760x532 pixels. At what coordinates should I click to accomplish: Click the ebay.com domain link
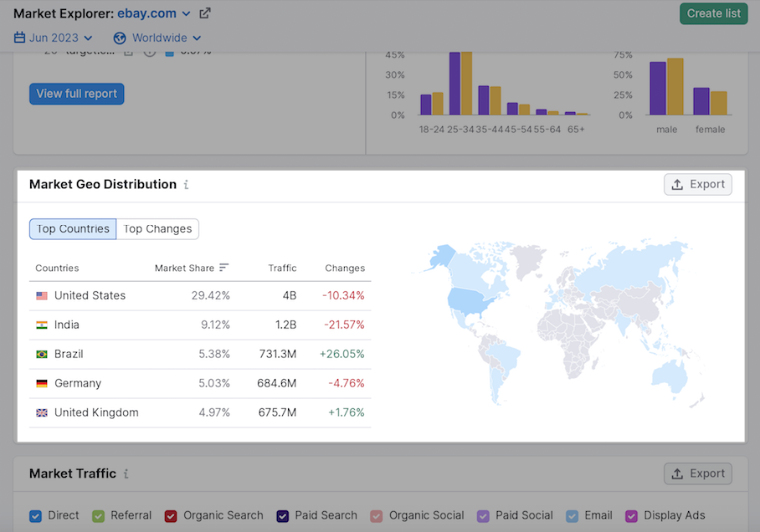click(x=146, y=13)
